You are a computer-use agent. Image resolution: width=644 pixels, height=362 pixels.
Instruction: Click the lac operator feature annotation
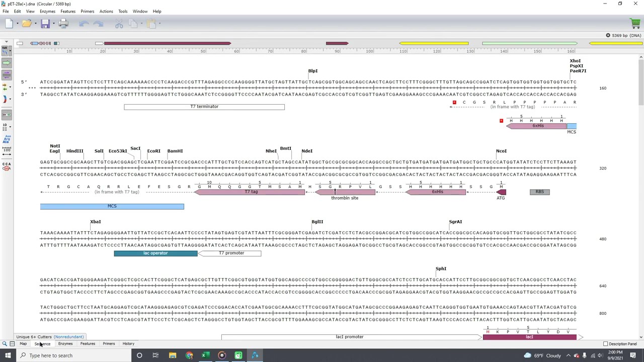(x=155, y=253)
